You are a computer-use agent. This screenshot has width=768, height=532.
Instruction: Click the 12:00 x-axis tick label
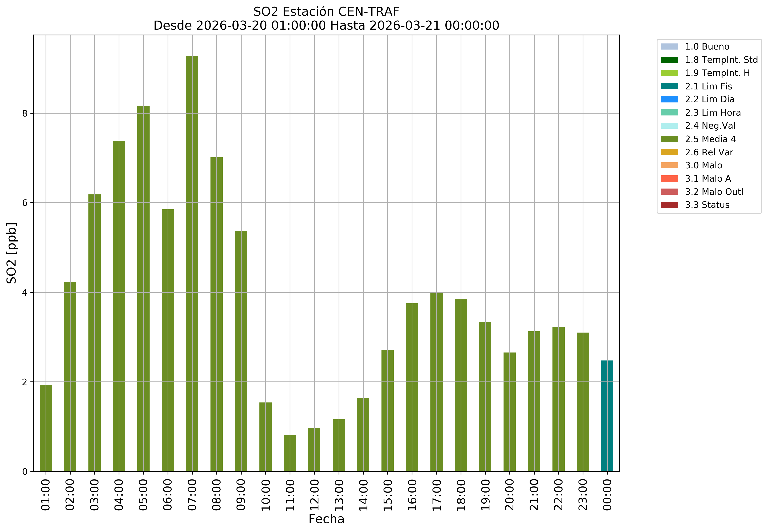coord(314,495)
